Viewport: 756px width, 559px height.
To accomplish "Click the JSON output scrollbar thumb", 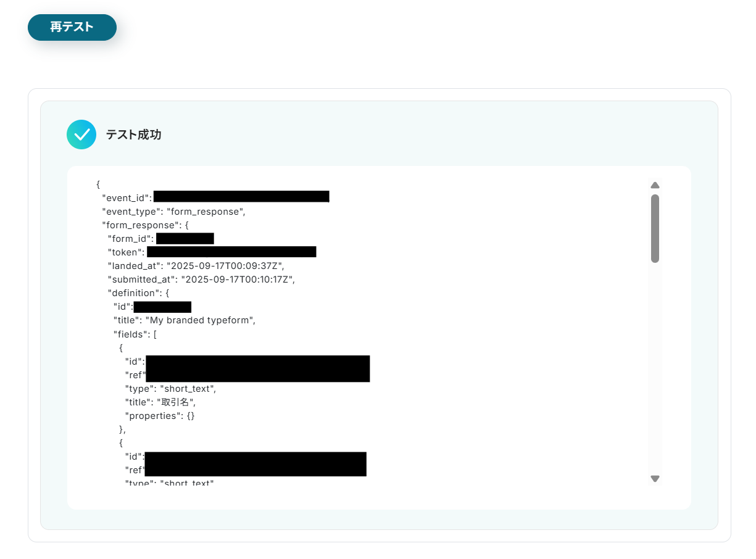I will 655,228.
